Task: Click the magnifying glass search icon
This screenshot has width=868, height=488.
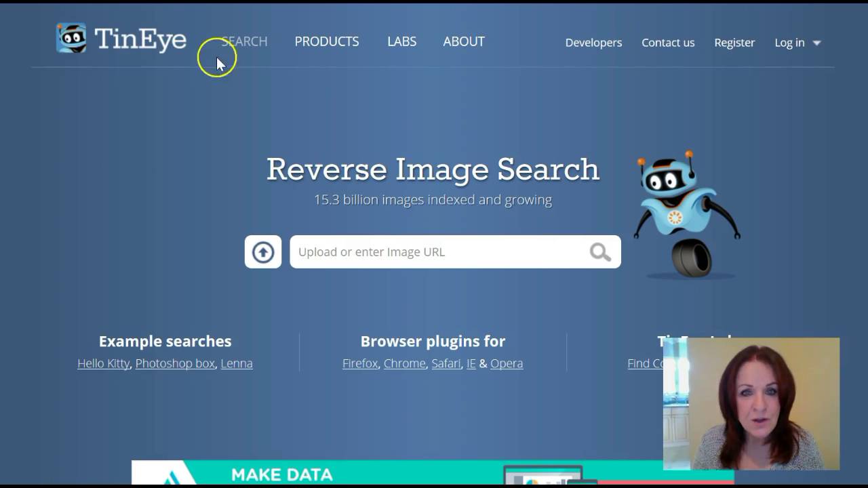Action: coord(600,252)
